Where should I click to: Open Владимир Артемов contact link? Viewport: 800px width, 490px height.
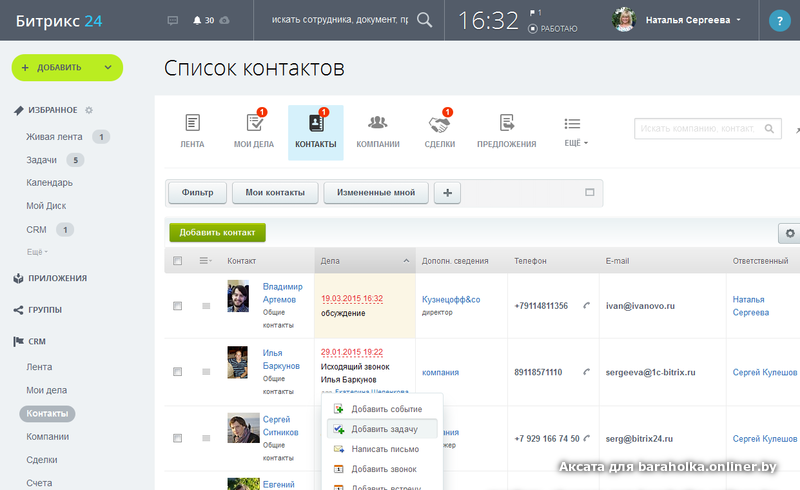click(283, 293)
